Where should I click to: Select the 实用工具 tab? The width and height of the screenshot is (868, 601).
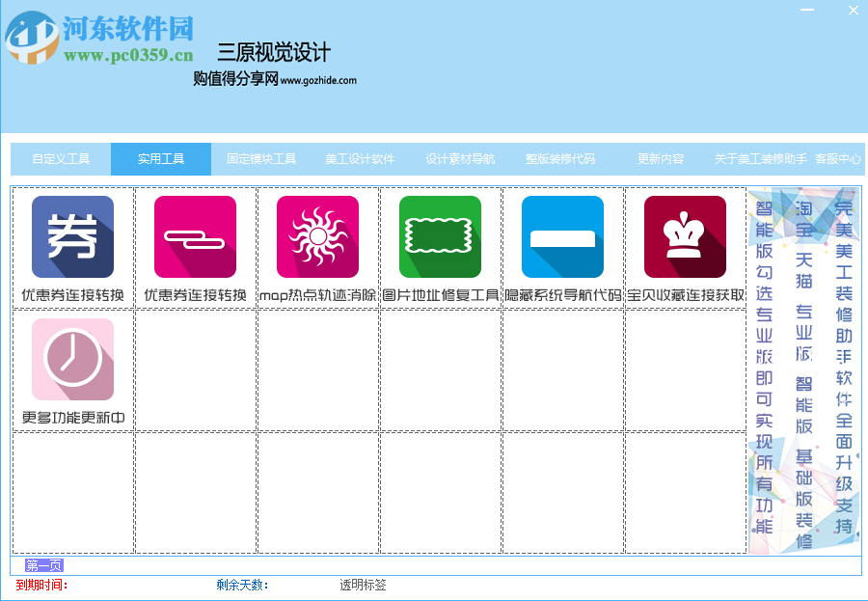click(161, 159)
